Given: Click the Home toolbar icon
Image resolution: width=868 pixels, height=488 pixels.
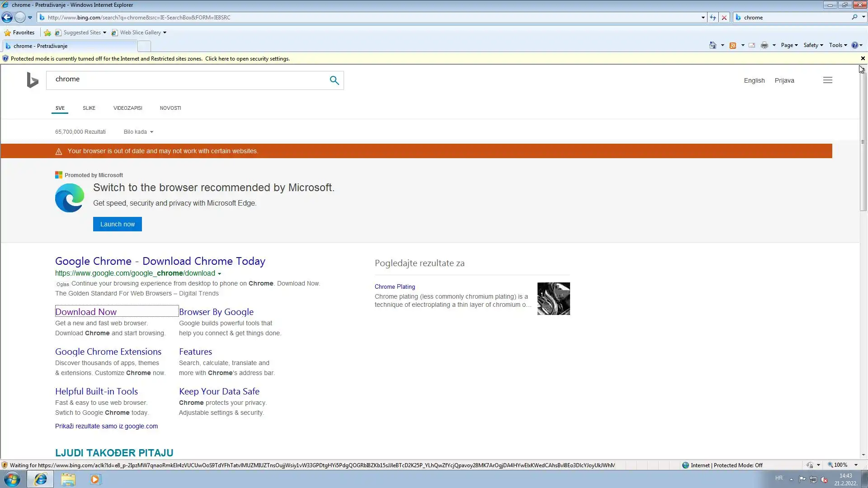Looking at the screenshot, I should click(713, 45).
